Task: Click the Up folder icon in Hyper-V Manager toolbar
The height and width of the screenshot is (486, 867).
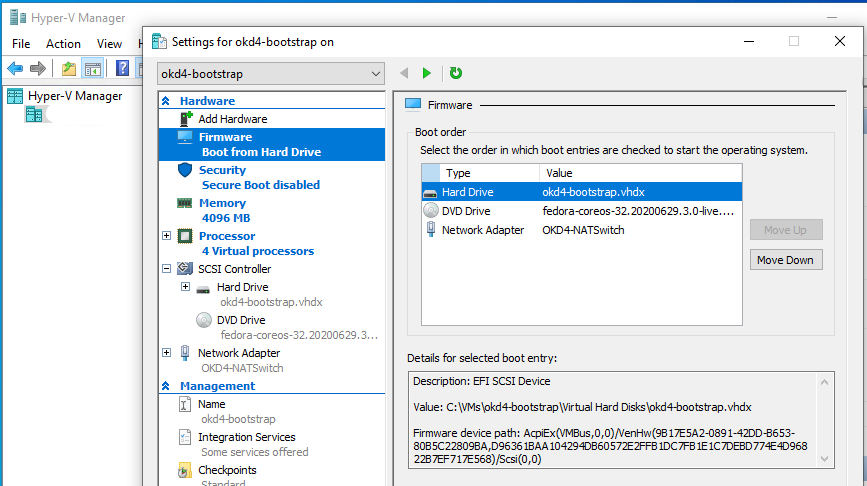Action: [x=69, y=69]
